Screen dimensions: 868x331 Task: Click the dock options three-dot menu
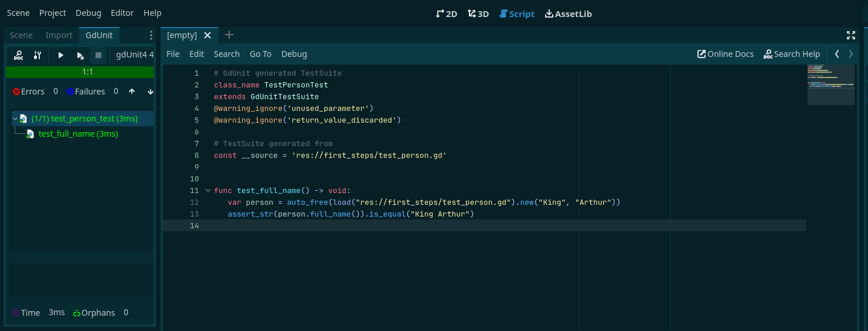151,35
